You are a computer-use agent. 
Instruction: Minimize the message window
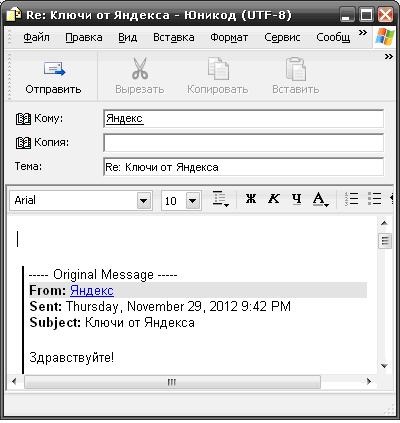pyautogui.click(x=347, y=15)
